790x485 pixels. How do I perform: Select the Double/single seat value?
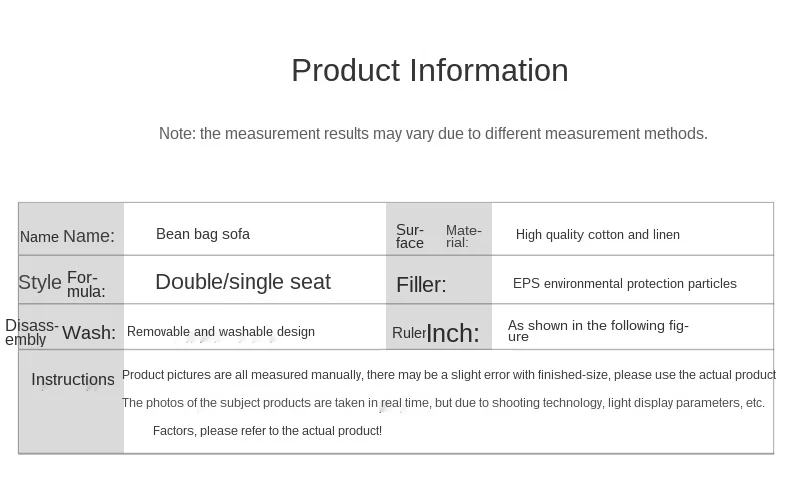[242, 282]
